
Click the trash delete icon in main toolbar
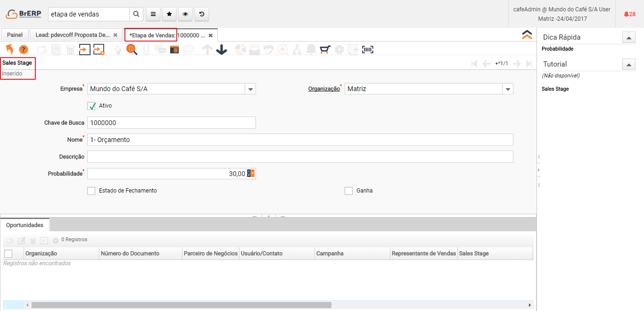coord(71,50)
